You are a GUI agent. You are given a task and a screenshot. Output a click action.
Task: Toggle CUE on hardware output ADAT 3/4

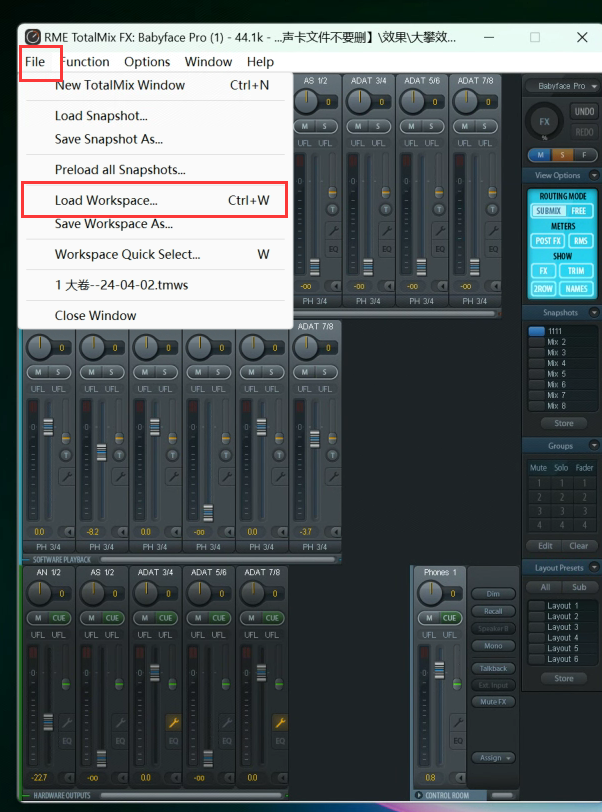coord(165,618)
